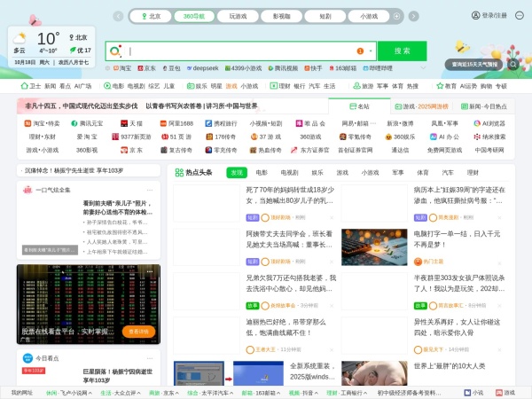Screen dimensions: 532x399
Task: Open the deepseek quick link
Action: 202,68
